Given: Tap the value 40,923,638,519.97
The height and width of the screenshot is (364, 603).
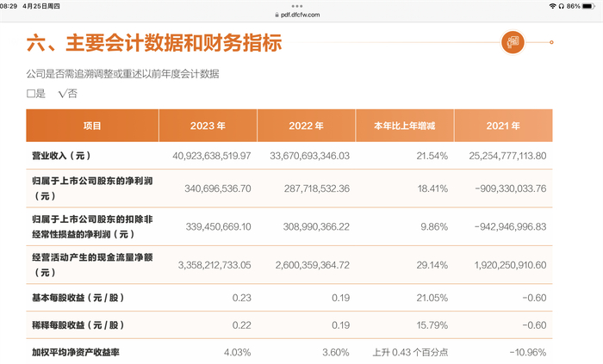Looking at the screenshot, I should 212,156.
